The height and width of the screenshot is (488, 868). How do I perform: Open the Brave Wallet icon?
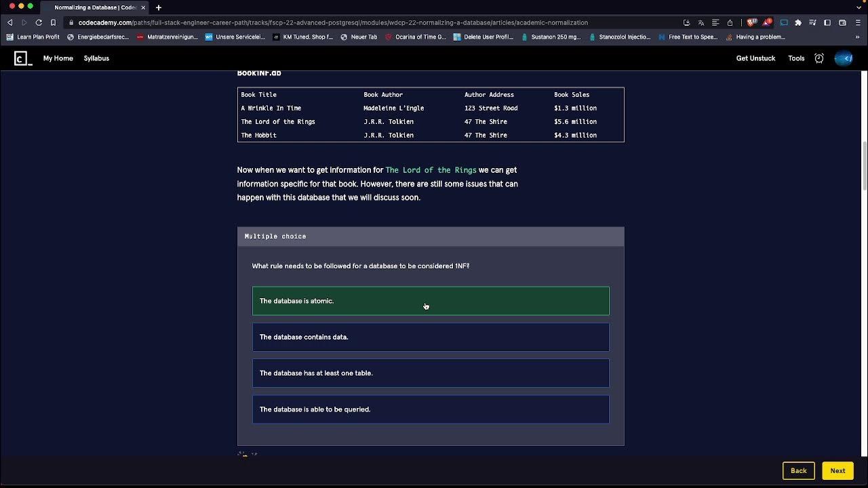click(842, 22)
